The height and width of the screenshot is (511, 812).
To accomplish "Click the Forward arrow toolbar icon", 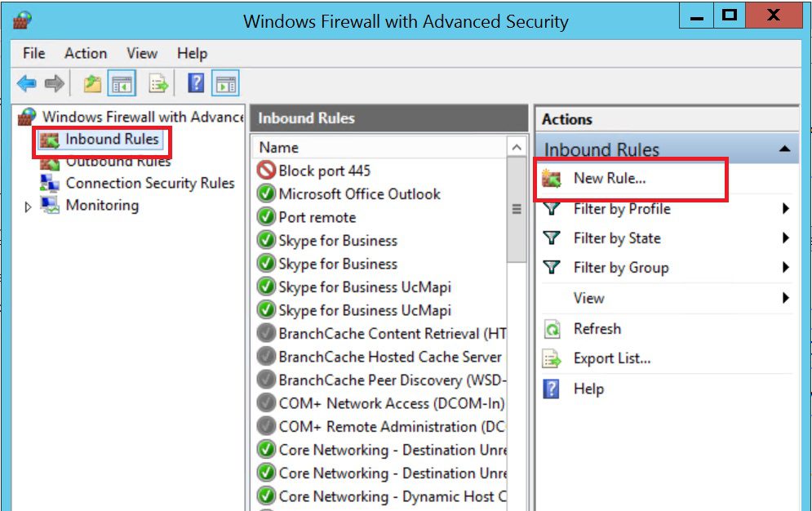I will [x=54, y=83].
